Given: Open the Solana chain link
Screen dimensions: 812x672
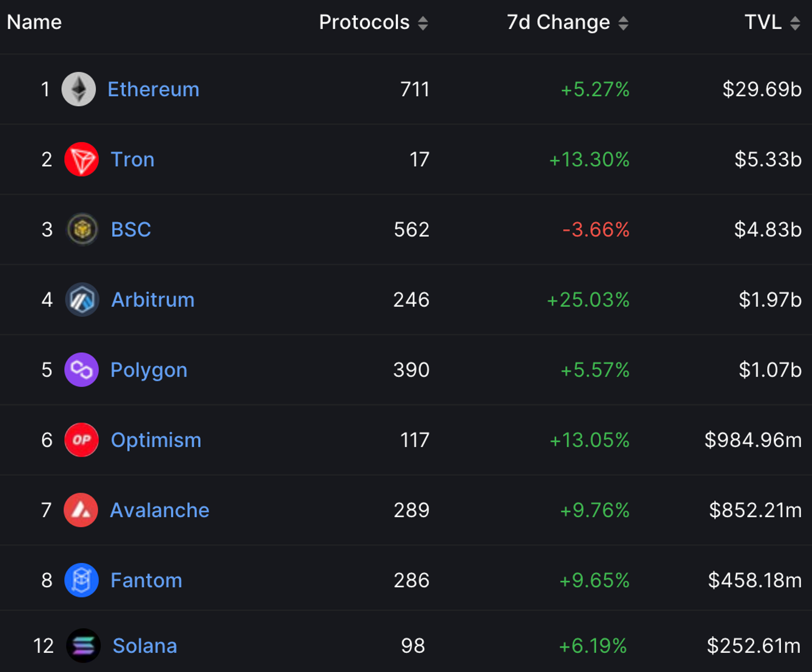Looking at the screenshot, I should 144,646.
